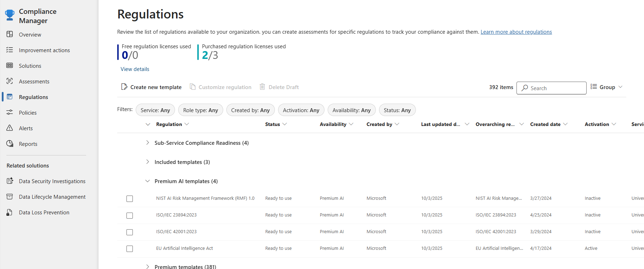This screenshot has width=644, height=269.
Task: Click the Customize regulation copy icon
Action: click(x=192, y=87)
